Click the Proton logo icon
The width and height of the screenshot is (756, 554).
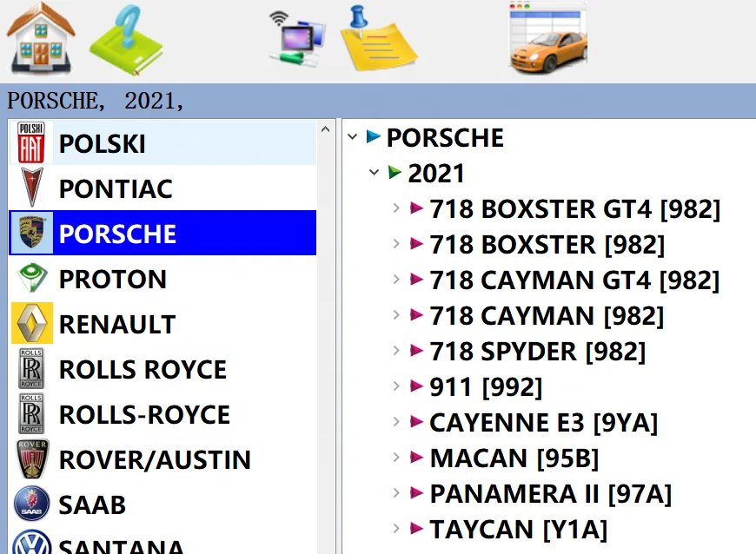(x=32, y=278)
